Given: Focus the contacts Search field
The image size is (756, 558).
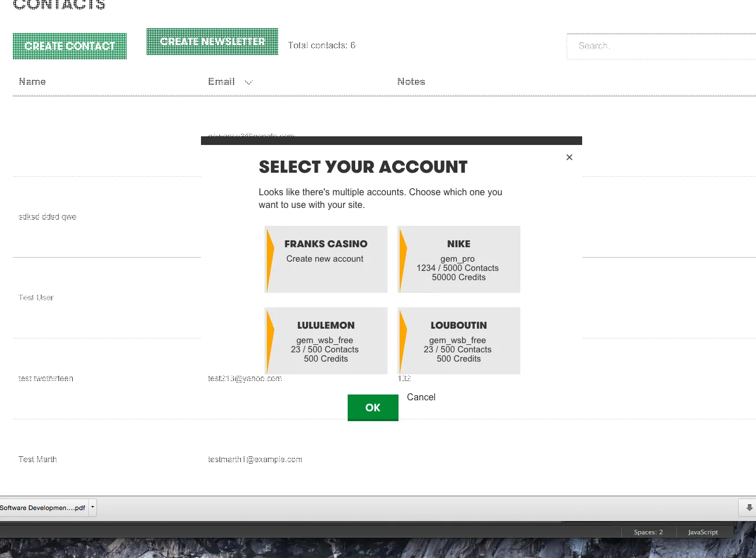Looking at the screenshot, I should (658, 46).
